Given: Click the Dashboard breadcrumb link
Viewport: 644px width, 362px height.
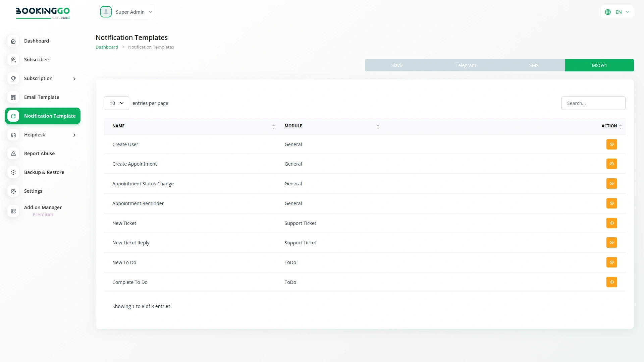Looking at the screenshot, I should [x=107, y=47].
